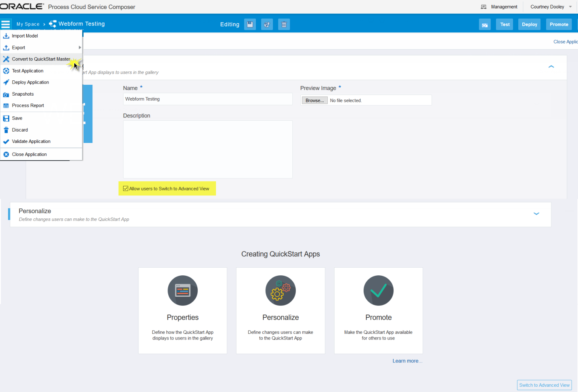578x392 pixels.
Task: Expand the Export submenu arrow
Action: (80, 48)
